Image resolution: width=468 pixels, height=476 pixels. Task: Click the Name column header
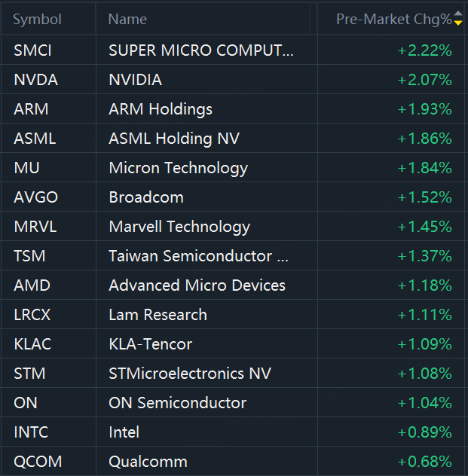[x=127, y=19]
